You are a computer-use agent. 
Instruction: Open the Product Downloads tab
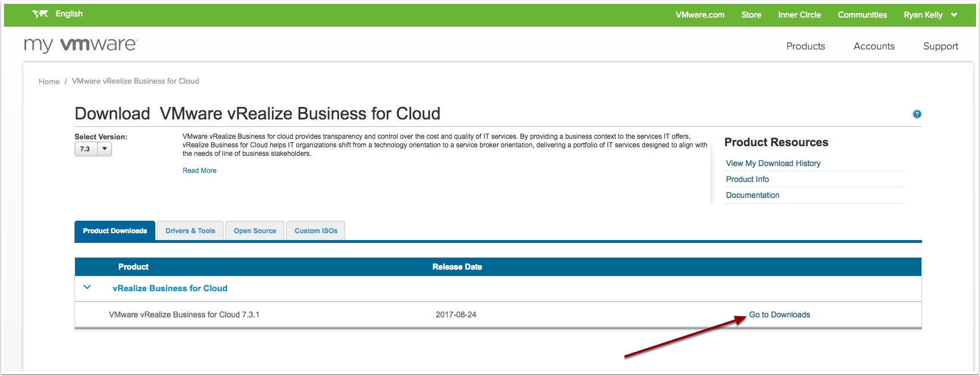pyautogui.click(x=115, y=231)
